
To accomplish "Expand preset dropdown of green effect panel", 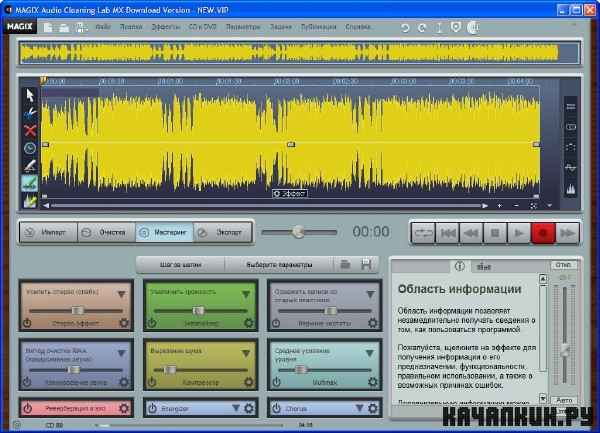I will click(x=246, y=294).
